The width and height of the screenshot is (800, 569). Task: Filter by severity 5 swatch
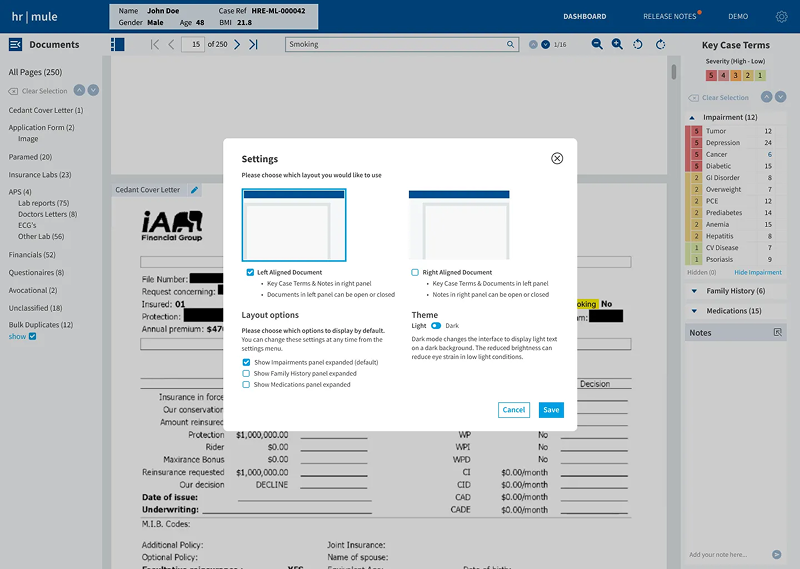pos(711,76)
